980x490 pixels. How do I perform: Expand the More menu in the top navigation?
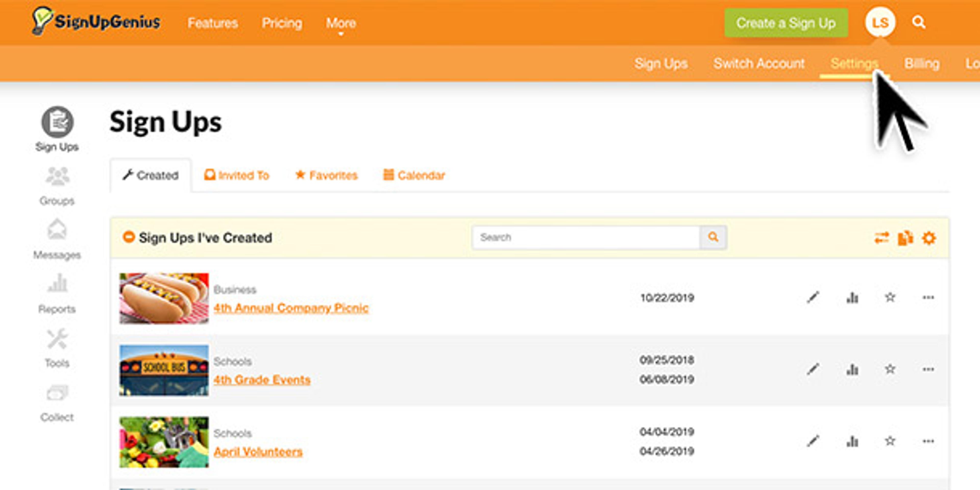tap(341, 23)
